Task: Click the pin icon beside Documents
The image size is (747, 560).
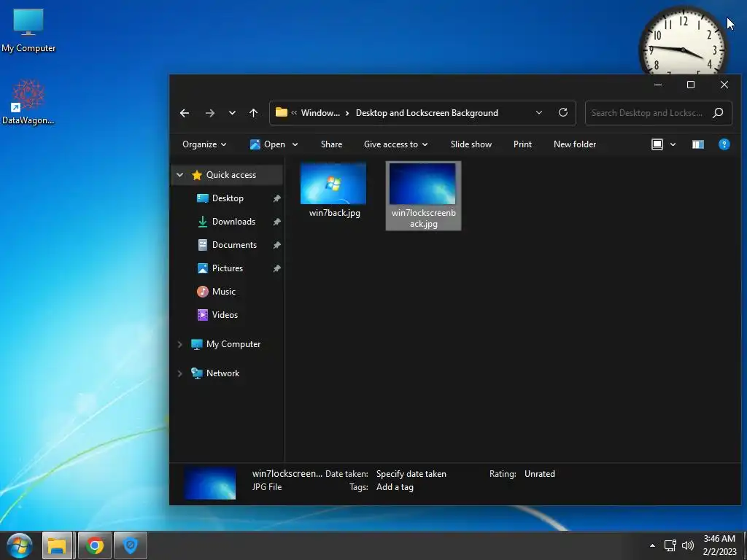Action: point(276,245)
